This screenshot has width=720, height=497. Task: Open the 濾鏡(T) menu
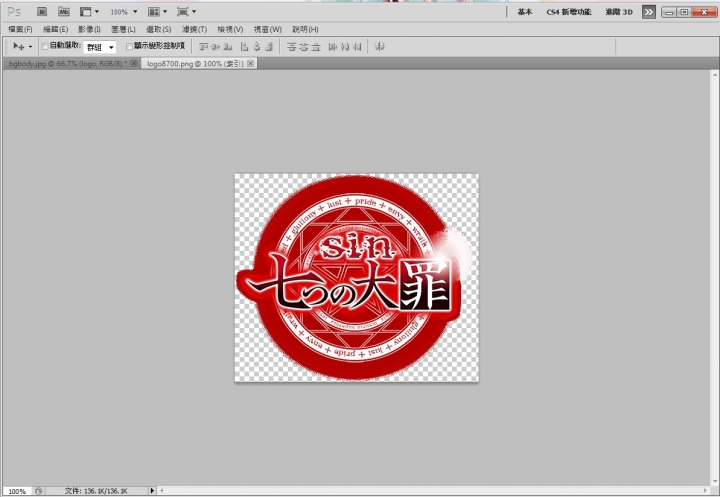tap(194, 29)
